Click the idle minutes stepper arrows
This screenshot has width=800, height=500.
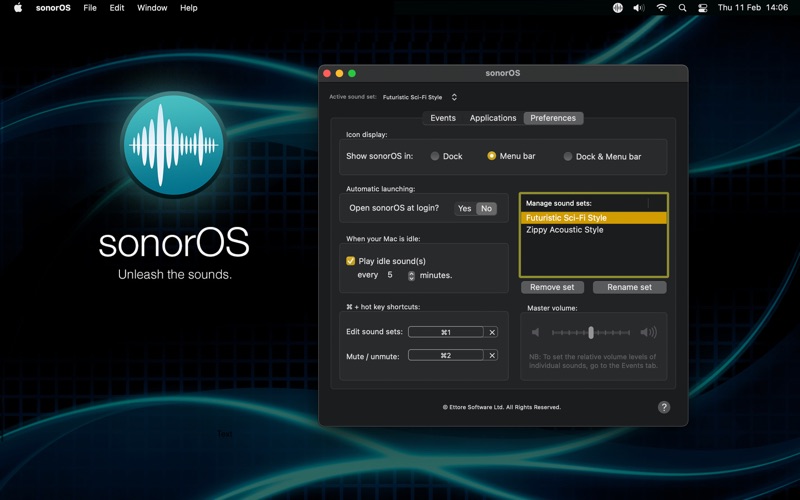(411, 275)
